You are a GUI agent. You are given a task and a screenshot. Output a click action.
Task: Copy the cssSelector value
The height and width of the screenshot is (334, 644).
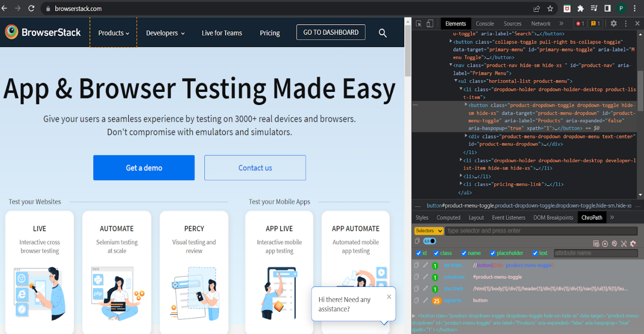pyautogui.click(x=416, y=277)
